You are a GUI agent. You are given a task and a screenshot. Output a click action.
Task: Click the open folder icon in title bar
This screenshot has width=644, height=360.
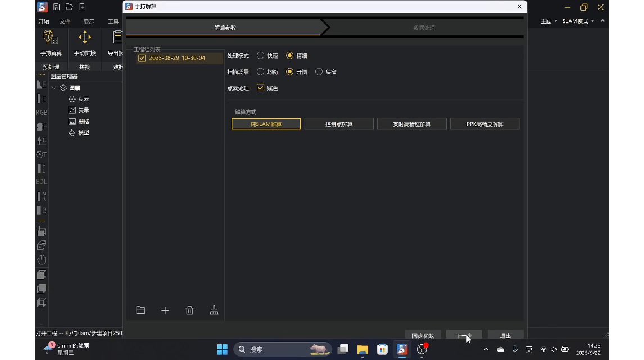tap(69, 7)
